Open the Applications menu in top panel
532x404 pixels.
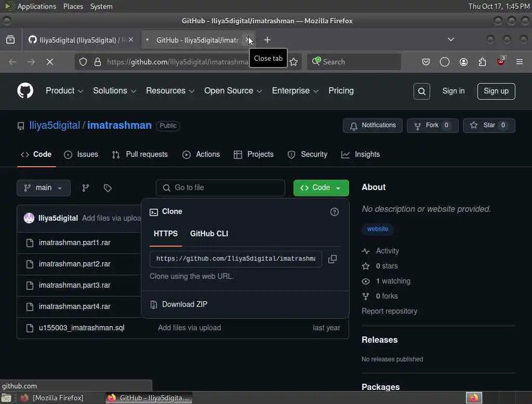[x=37, y=6]
